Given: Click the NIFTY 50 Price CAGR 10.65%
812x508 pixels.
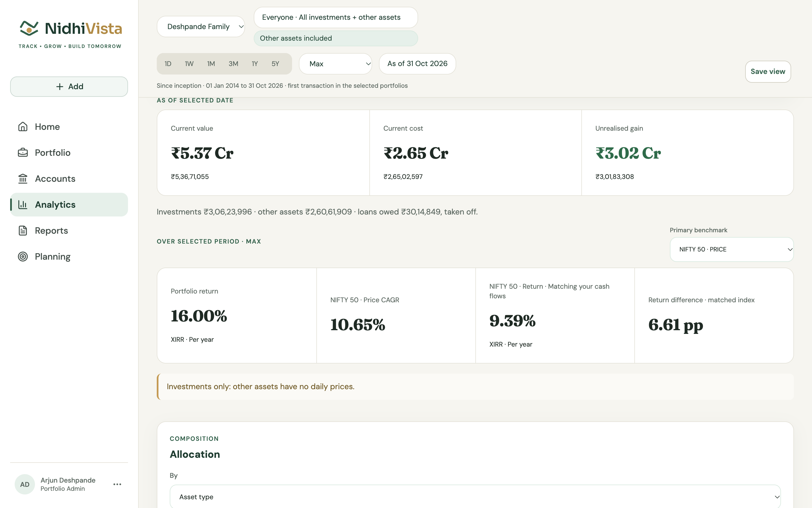Looking at the screenshot, I should [358, 325].
